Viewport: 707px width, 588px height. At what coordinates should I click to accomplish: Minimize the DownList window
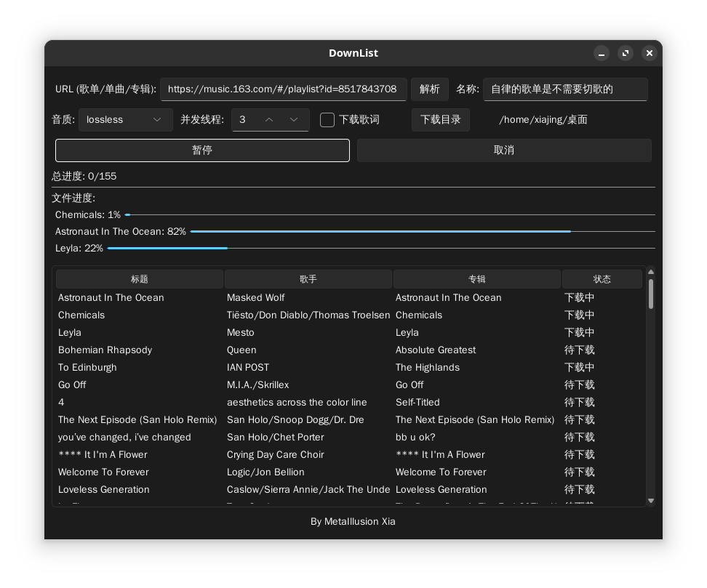pyautogui.click(x=601, y=53)
